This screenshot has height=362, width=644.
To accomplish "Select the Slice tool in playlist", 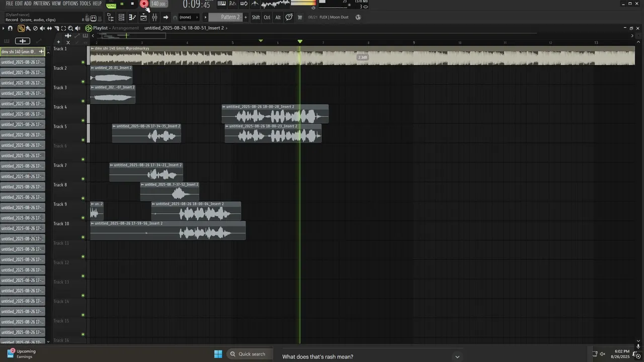I will tap(56, 28).
